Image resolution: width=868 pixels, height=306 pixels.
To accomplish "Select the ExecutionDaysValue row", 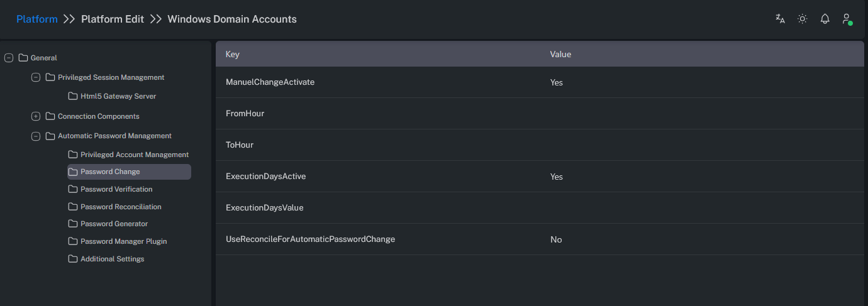I will (264, 208).
